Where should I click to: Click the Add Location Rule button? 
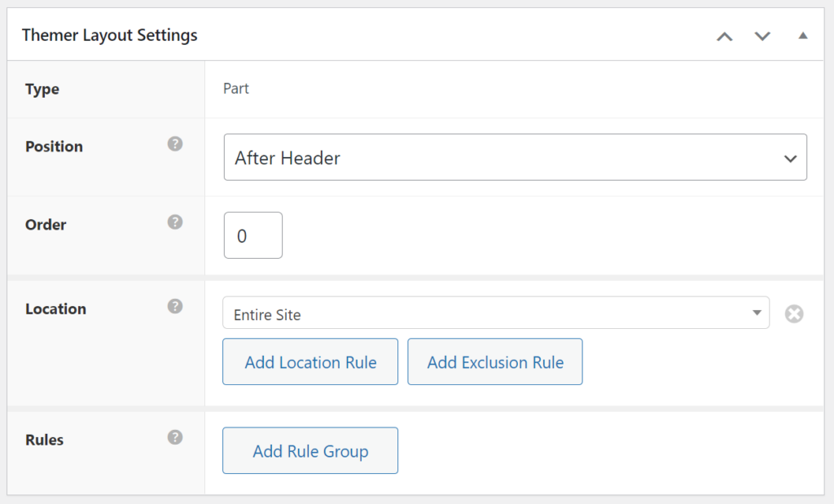[x=309, y=362]
